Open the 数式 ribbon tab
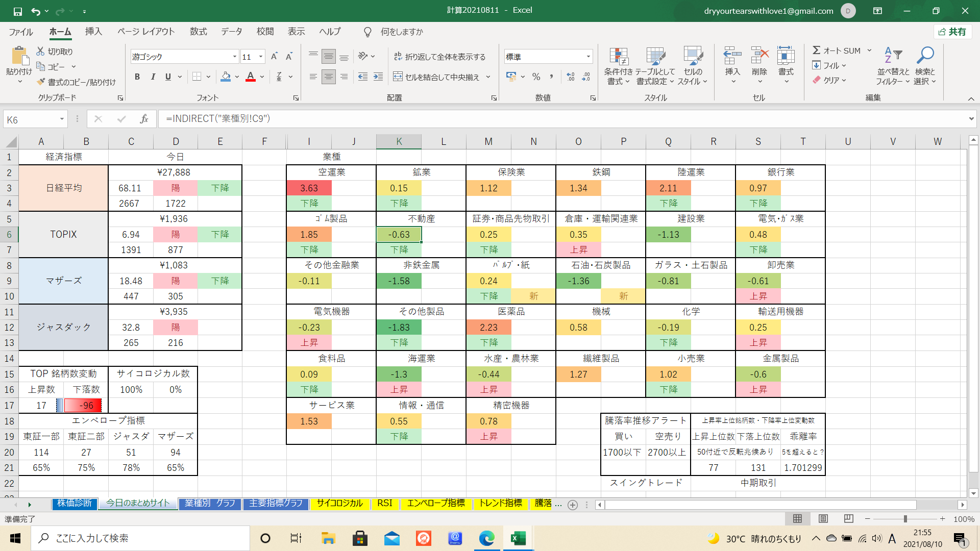Viewport: 980px width, 551px height. [198, 32]
